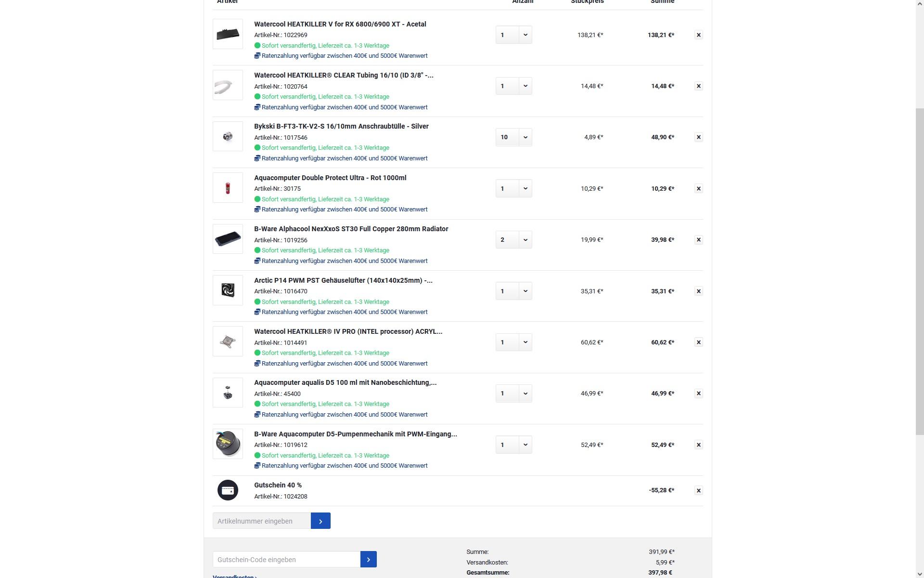Remove the Aquacomputer aqualis D5 item
This screenshot has width=924, height=578.
[x=698, y=394]
